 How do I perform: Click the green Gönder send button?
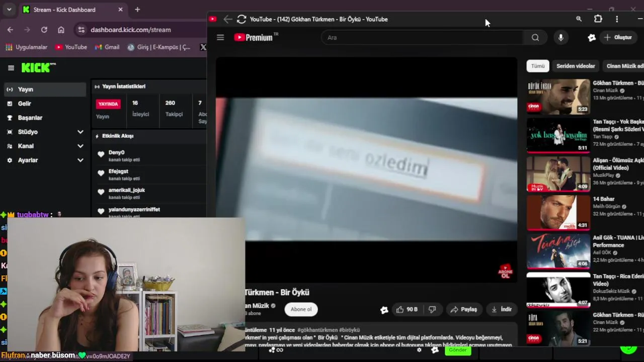pos(458,350)
